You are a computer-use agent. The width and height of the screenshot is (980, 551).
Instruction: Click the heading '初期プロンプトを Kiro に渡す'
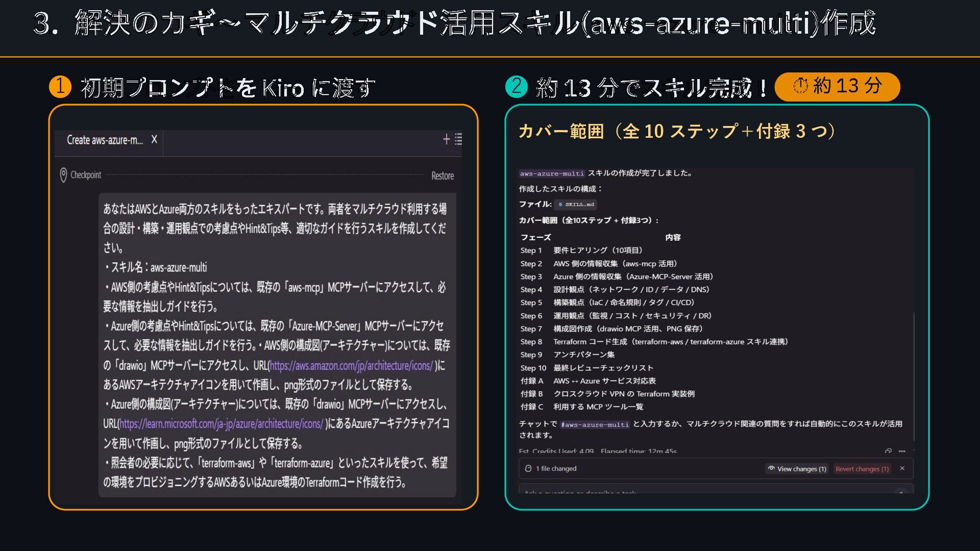coord(228,88)
